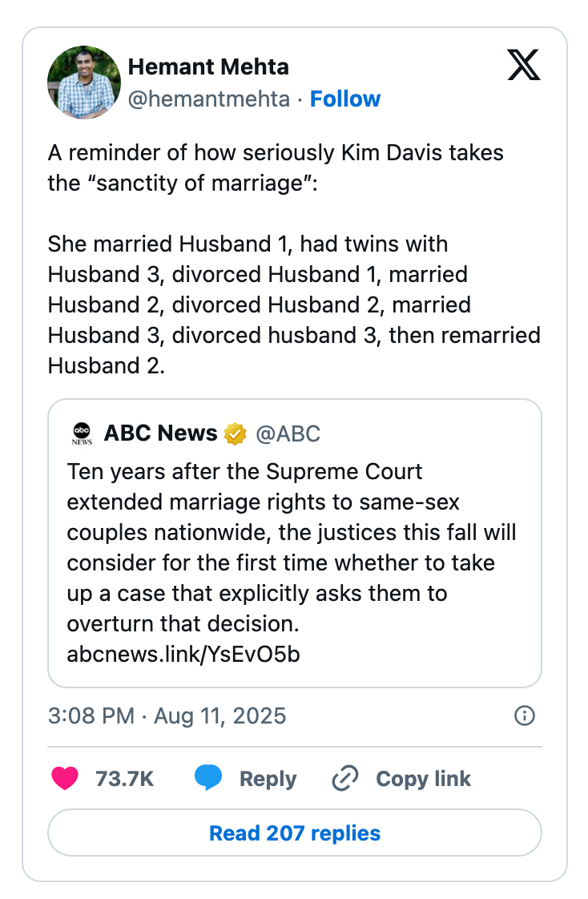Click the ABC News display name

click(x=159, y=433)
